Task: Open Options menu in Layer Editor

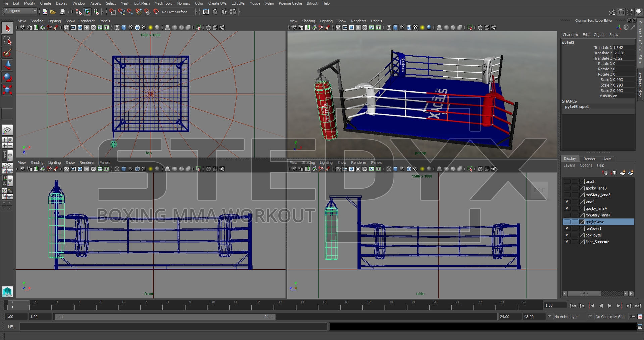Action: (586, 165)
